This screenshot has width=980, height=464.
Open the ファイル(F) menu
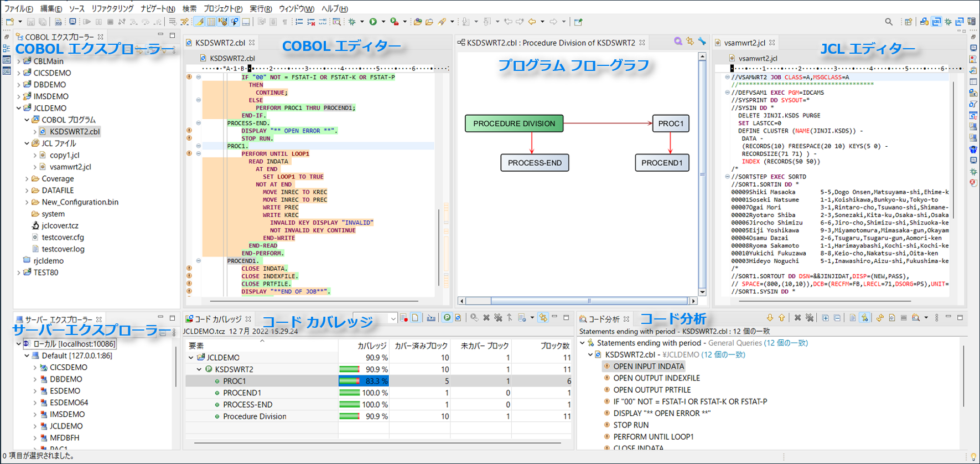[x=19, y=8]
